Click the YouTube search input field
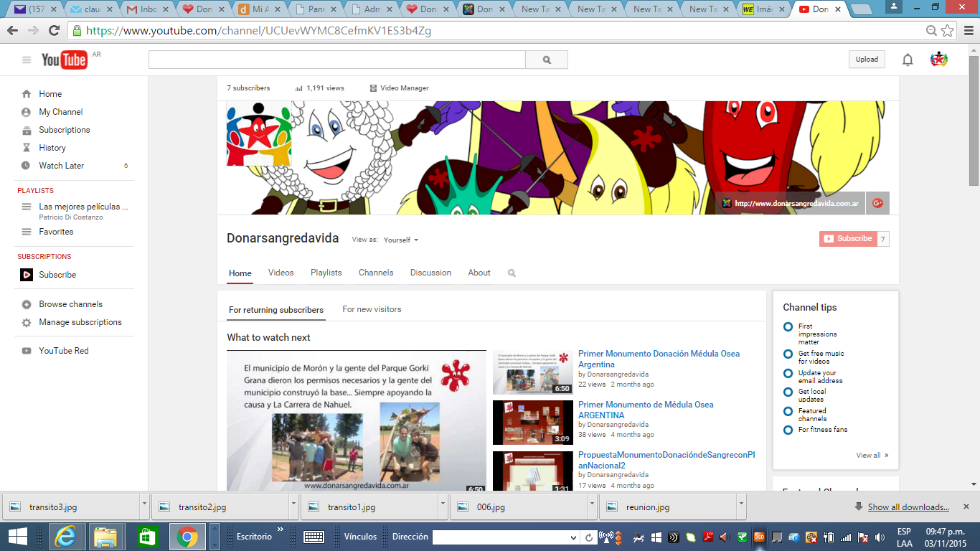Image resolution: width=980 pixels, height=551 pixels. pos(336,60)
